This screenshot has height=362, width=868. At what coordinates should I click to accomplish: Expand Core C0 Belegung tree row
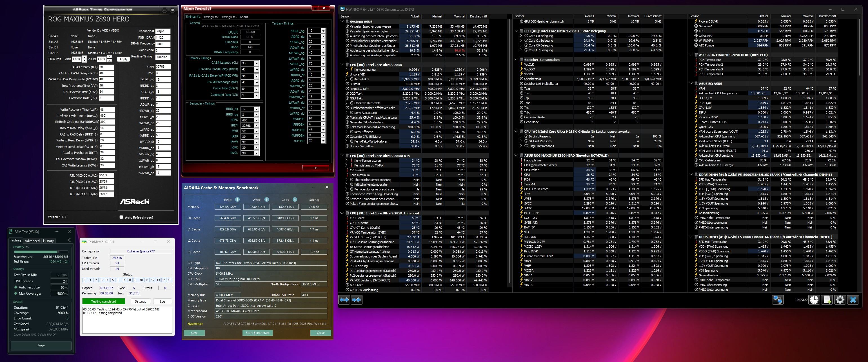point(520,36)
